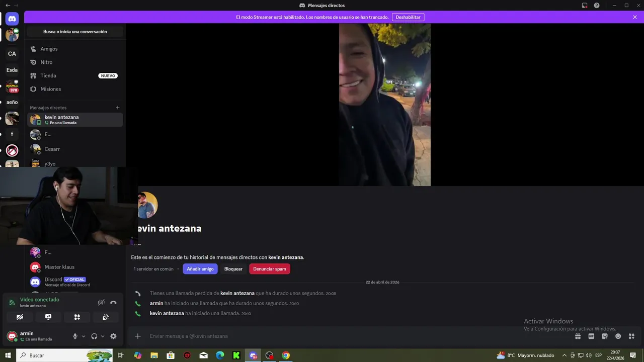The height and width of the screenshot is (362, 644).
Task: Dismiss the Streamer mode banner
Action: [635, 17]
